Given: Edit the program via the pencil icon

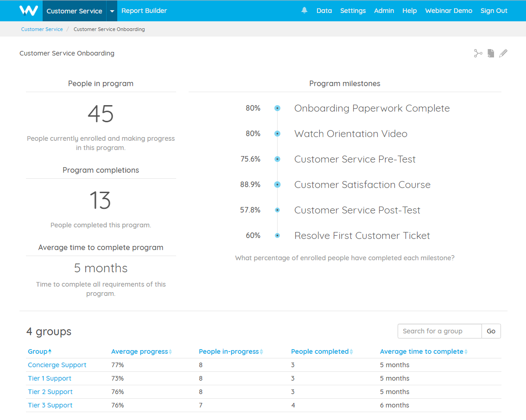Looking at the screenshot, I should click(x=503, y=53).
